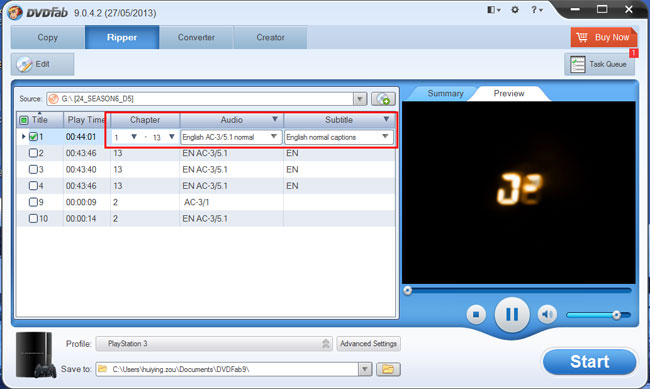Select play time 00:00:14 of title 10

81,218
